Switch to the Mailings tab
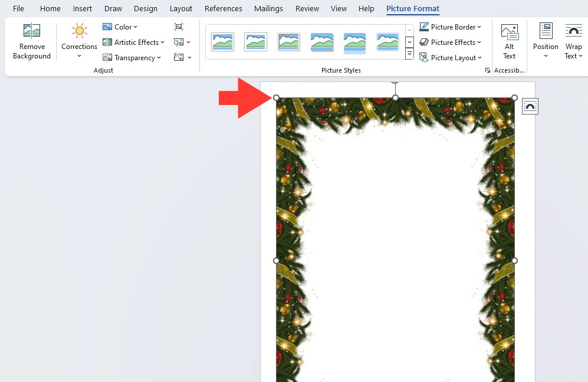The width and height of the screenshot is (588, 382). point(268,8)
